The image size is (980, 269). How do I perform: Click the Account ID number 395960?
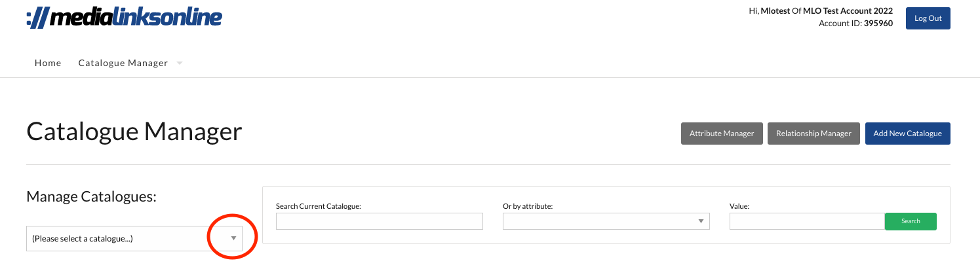pyautogui.click(x=878, y=24)
